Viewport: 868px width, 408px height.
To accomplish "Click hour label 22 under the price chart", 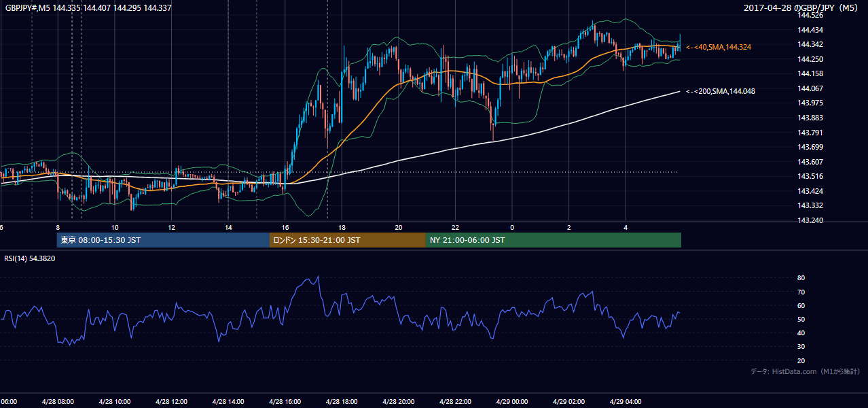I will [x=455, y=227].
